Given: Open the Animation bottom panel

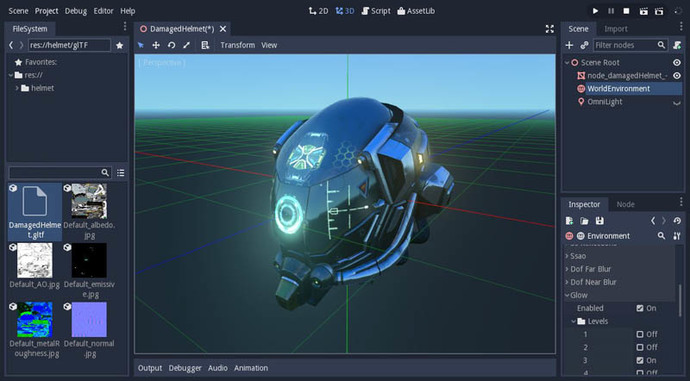Looking at the screenshot, I should (x=251, y=368).
